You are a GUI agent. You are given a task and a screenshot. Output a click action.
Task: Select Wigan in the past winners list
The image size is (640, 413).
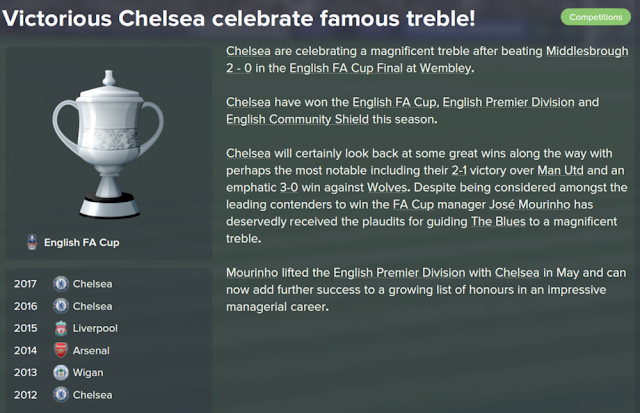pos(88,373)
